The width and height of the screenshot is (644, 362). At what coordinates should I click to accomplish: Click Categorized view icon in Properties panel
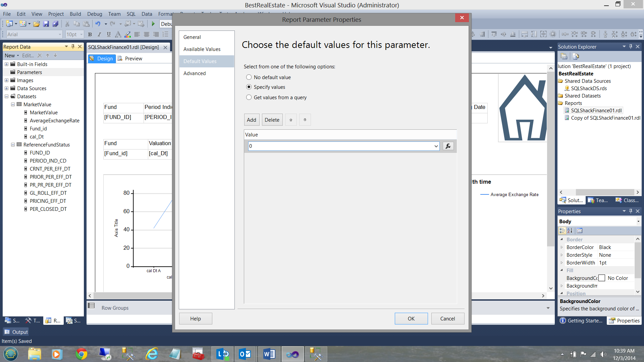(562, 231)
